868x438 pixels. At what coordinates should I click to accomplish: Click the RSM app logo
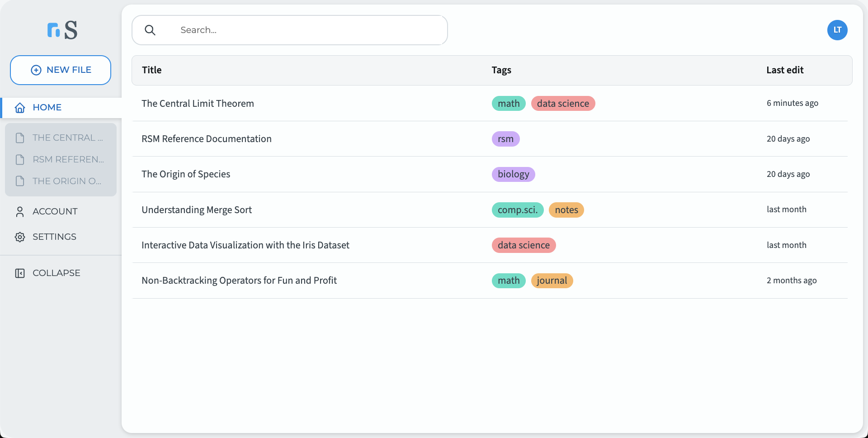tap(62, 30)
